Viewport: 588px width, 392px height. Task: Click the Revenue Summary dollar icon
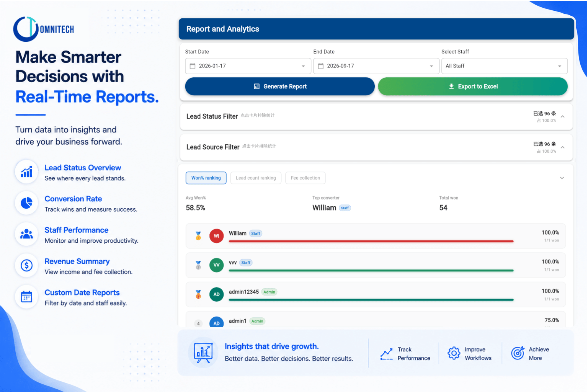[x=26, y=265]
